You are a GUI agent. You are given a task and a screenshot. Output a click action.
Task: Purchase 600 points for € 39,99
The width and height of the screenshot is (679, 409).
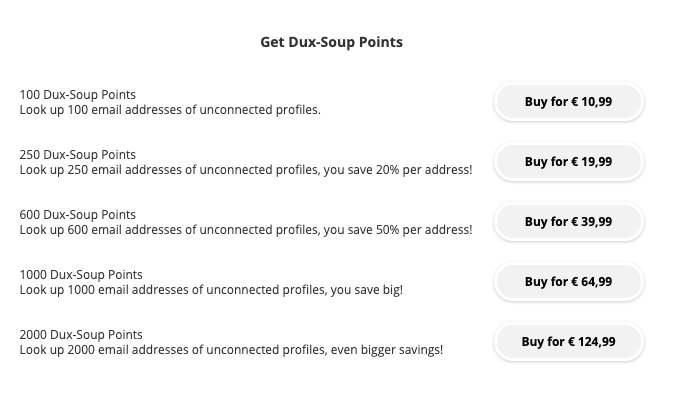pos(569,221)
